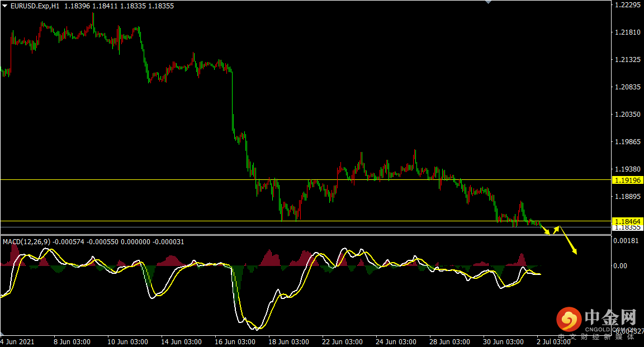This screenshot has width=644, height=347.
Task: Click the 1.21325 price scale value
Action: point(628,60)
